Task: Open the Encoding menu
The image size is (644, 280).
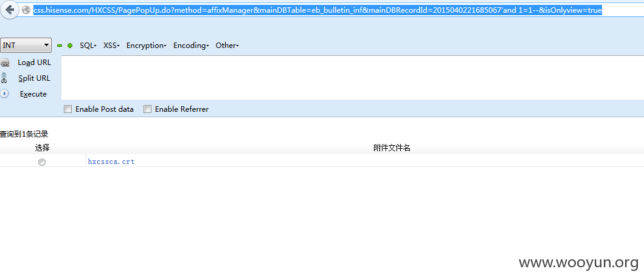Action: click(191, 46)
